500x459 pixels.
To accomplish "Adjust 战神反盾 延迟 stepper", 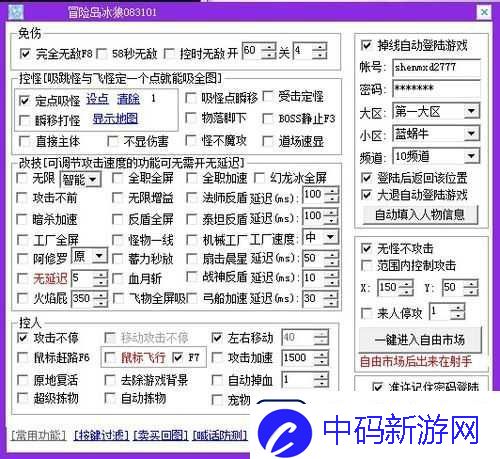I will point(332,278).
